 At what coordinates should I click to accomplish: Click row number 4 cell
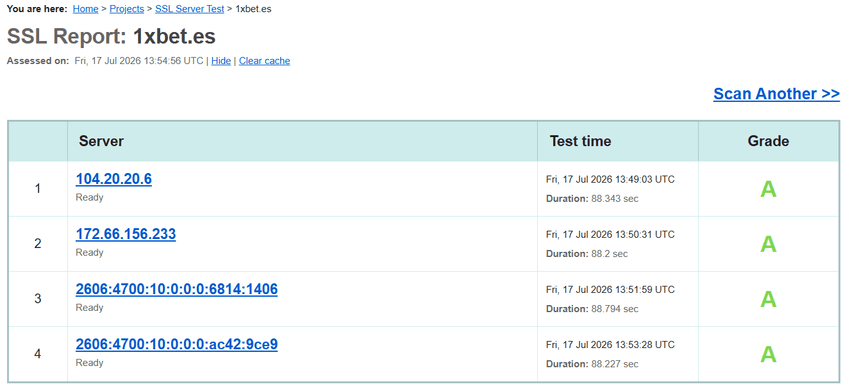click(x=37, y=355)
